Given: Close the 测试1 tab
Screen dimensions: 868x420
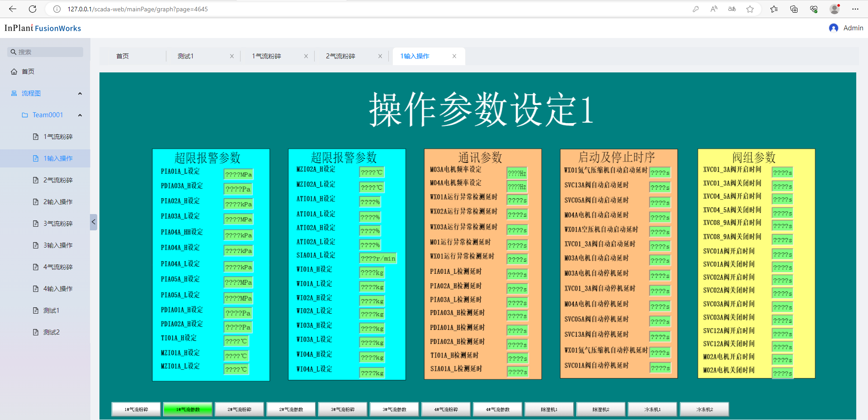Looking at the screenshot, I should [x=232, y=56].
